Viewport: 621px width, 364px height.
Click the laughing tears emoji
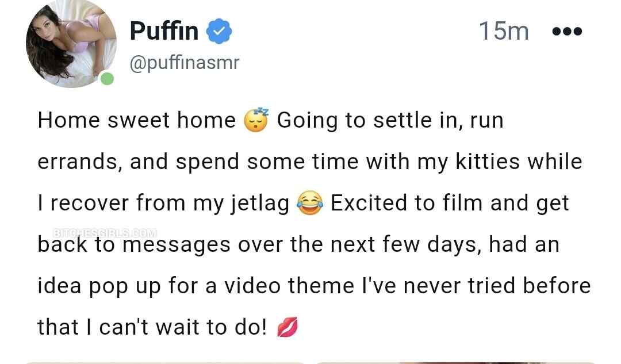pos(310,204)
